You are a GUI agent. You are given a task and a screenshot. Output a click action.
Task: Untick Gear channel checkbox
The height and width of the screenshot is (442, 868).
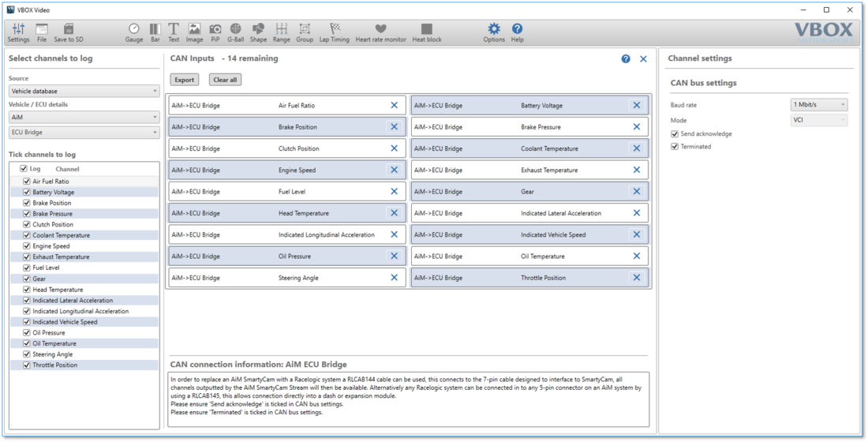(x=27, y=279)
